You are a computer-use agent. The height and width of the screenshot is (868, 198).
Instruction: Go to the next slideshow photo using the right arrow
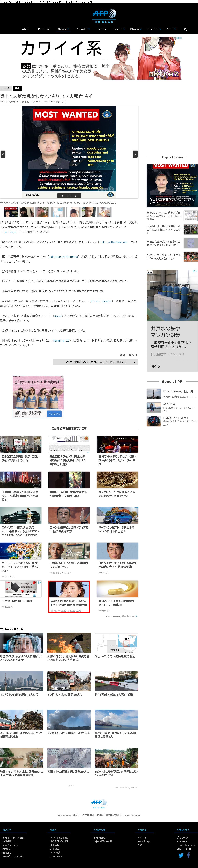click(135, 154)
